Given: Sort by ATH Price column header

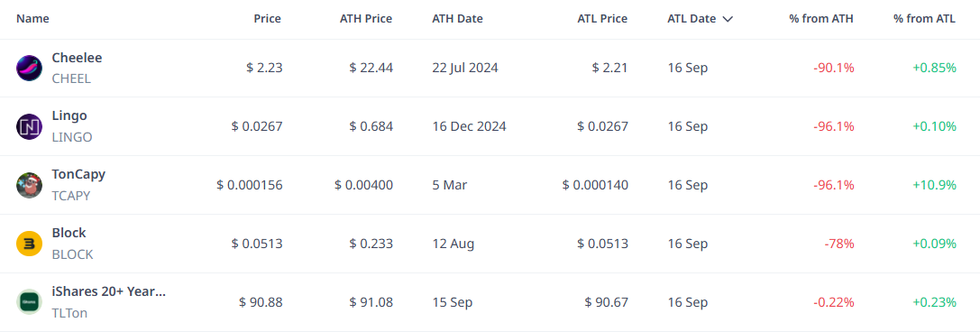Looking at the screenshot, I should pos(364,19).
